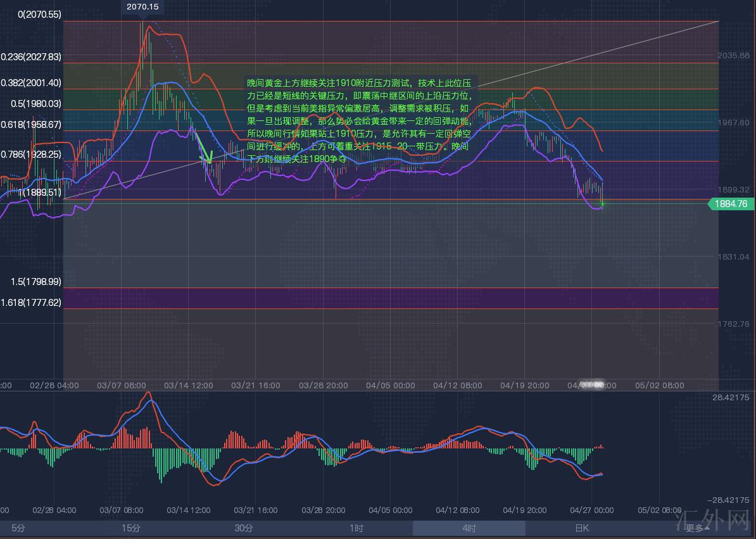
Task: Select the 15分 chart interval
Action: coord(131,528)
